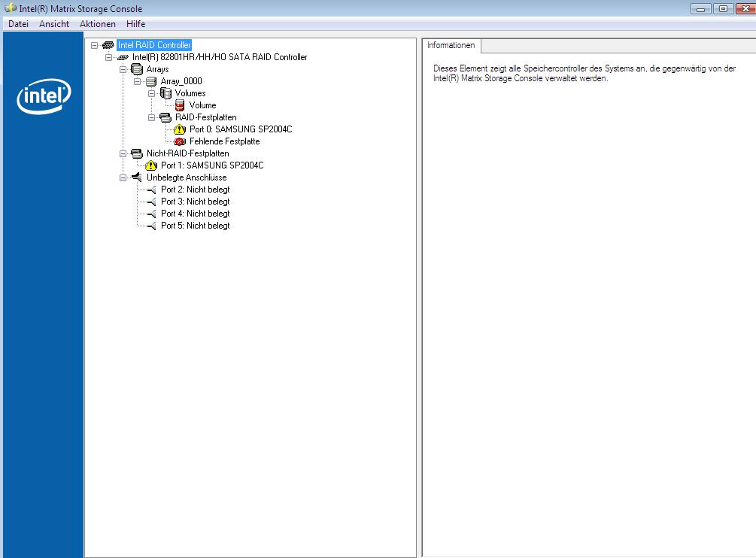Minimize the Matrix Storage Console window
Image resolution: width=756 pixels, height=558 pixels.
700,9
